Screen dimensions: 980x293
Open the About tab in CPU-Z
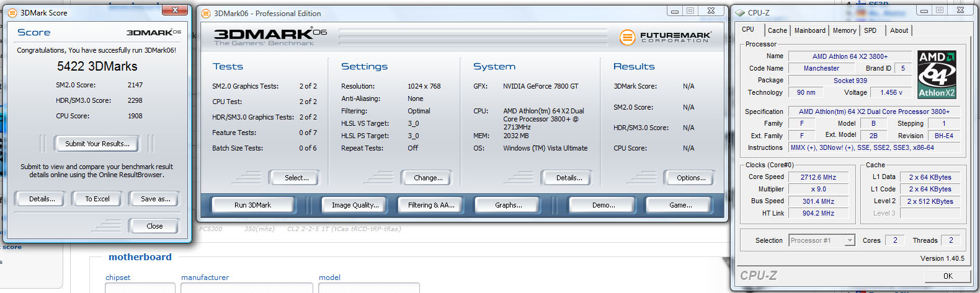tap(899, 30)
